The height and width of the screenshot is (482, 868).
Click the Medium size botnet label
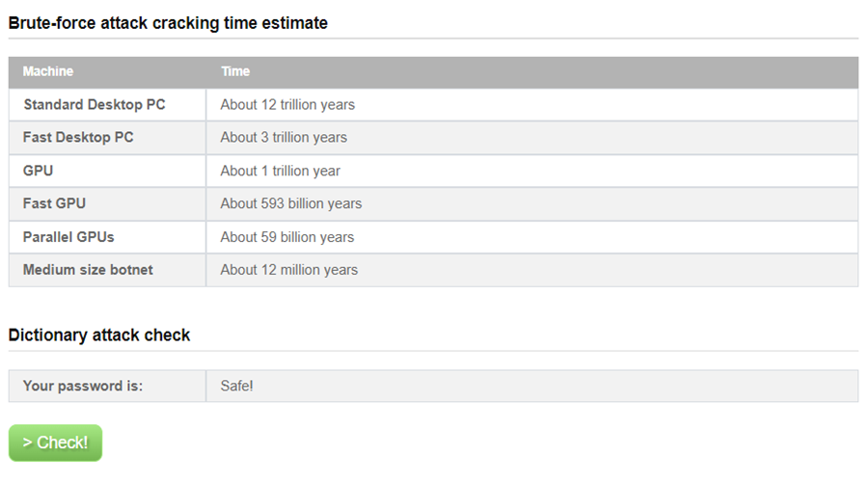(x=88, y=270)
